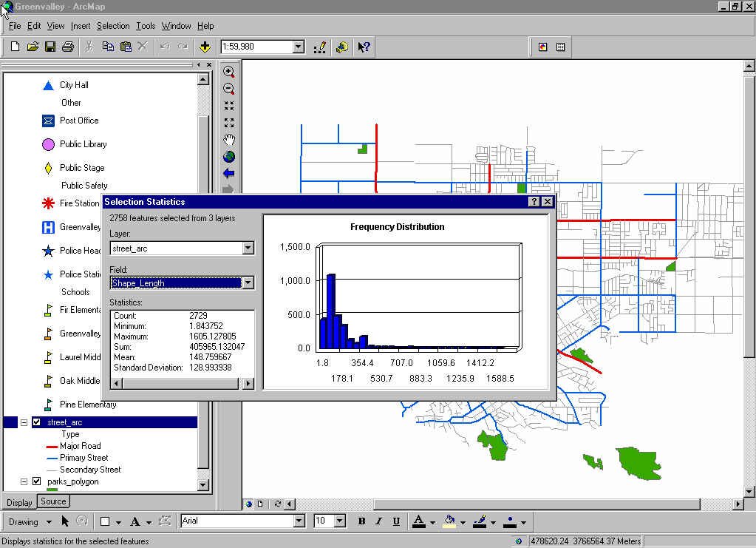
Task: Toggle bold text formatting
Action: [361, 521]
